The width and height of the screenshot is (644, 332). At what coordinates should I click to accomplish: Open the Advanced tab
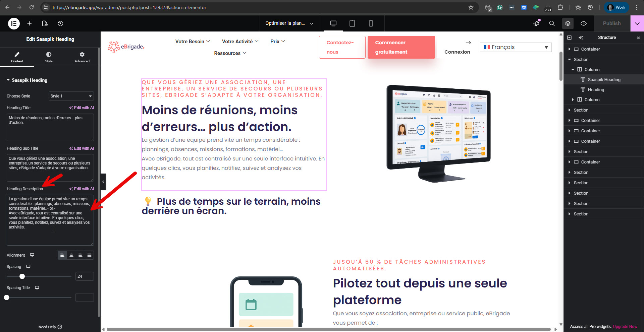click(x=82, y=57)
